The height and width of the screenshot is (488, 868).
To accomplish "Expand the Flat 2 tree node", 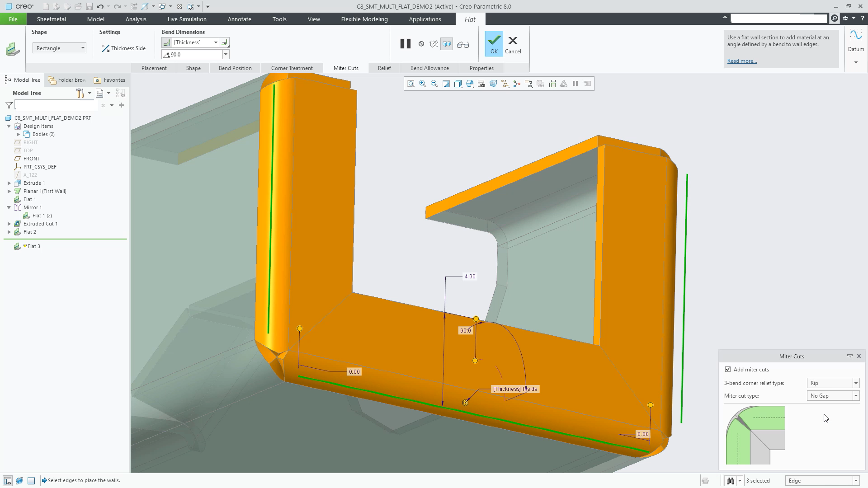I will click(x=9, y=232).
